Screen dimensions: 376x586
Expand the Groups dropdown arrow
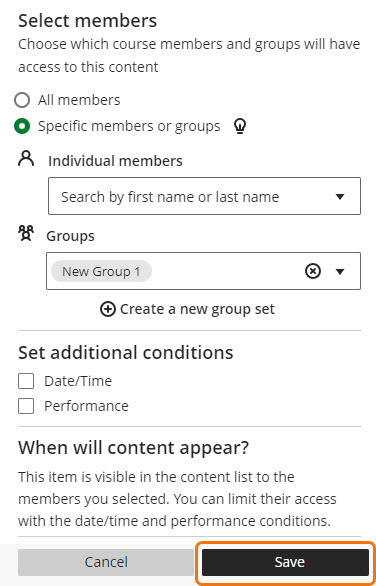pyautogui.click(x=340, y=272)
